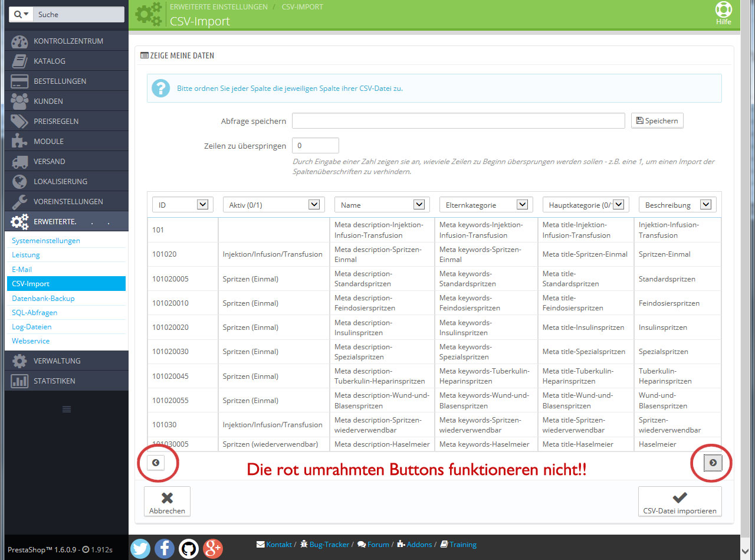Open Versand menu in the sidebar

tap(67, 161)
